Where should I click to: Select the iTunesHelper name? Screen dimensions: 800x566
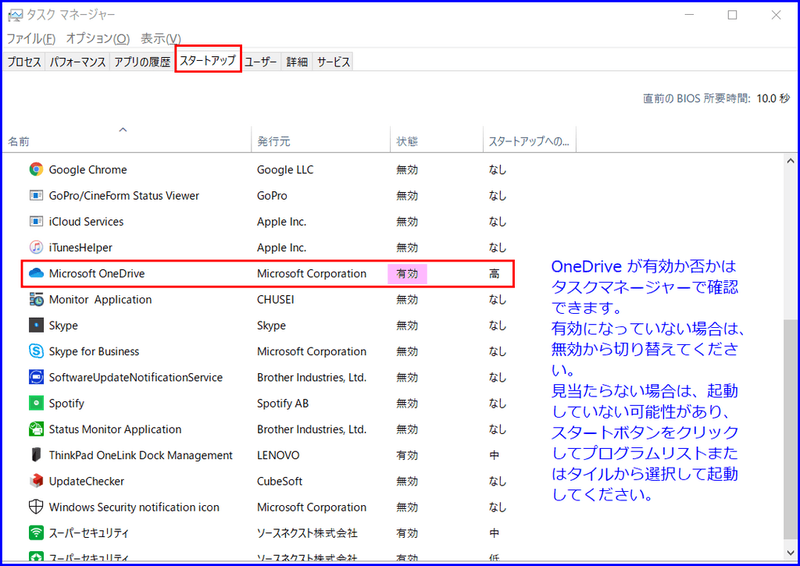coord(81,248)
